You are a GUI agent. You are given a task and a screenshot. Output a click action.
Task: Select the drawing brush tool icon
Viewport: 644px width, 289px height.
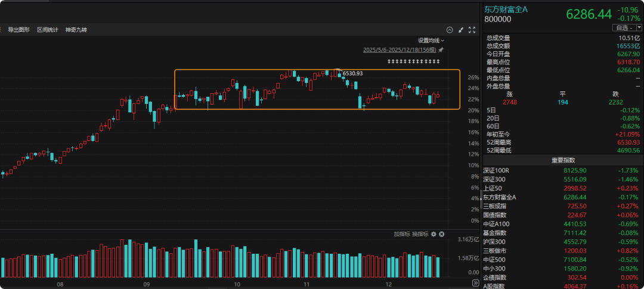462,30
